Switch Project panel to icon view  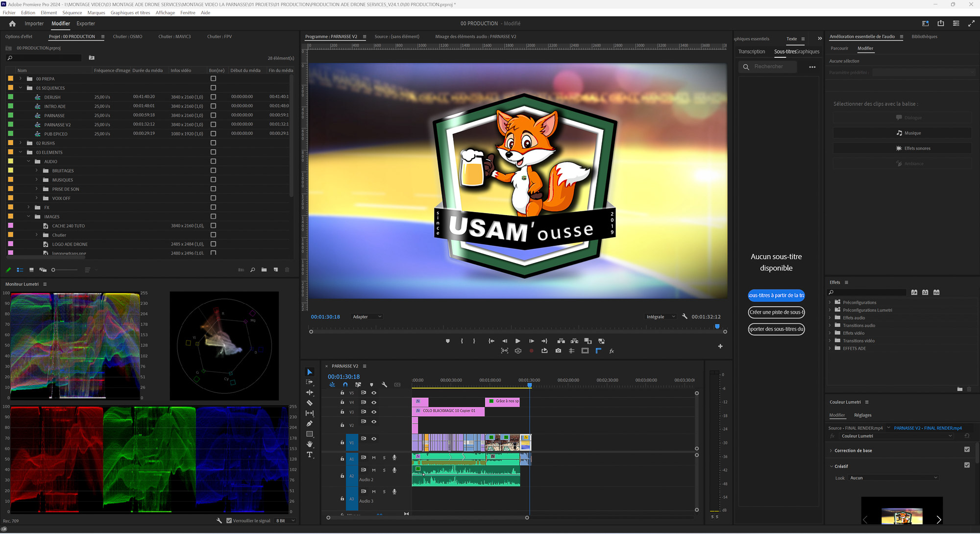[31, 270]
